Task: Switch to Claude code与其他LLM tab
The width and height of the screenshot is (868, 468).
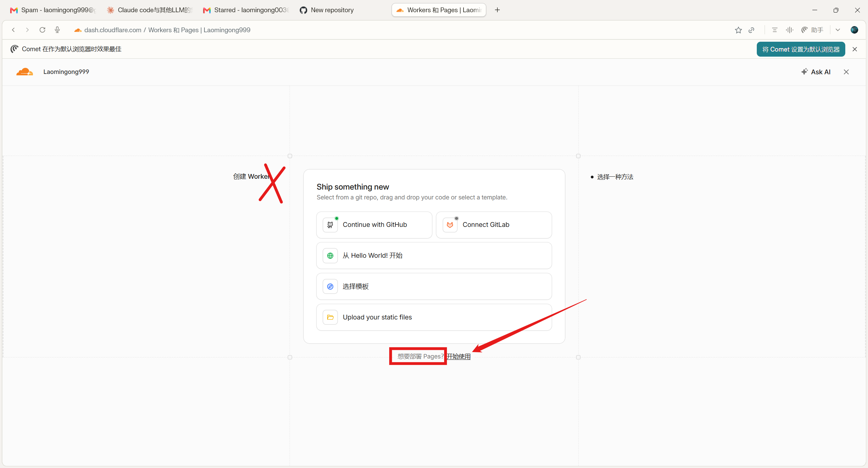Action: coord(150,10)
